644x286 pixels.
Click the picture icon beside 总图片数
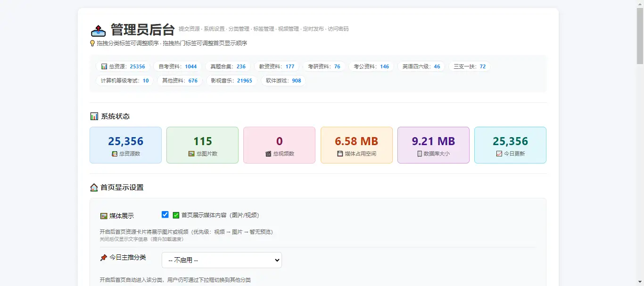[x=191, y=154]
